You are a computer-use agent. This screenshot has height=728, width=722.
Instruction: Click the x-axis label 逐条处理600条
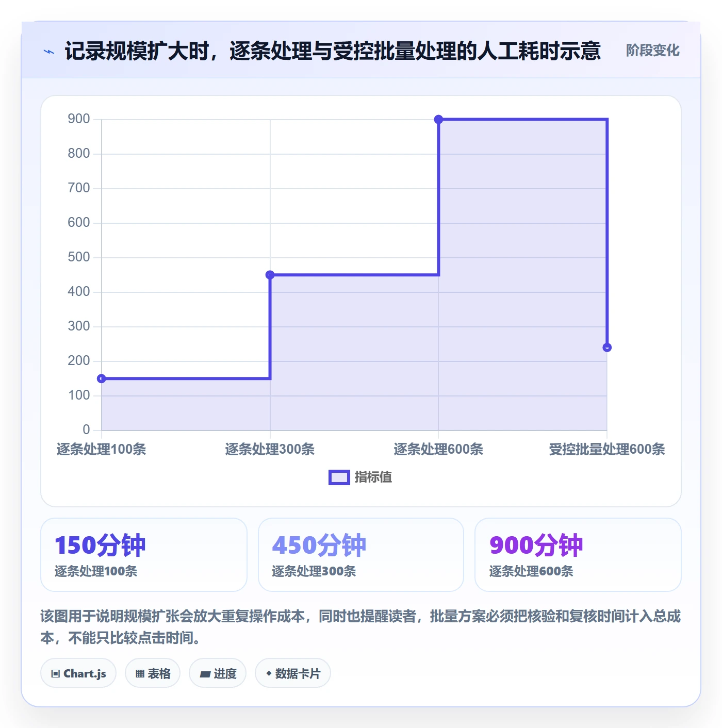438,449
